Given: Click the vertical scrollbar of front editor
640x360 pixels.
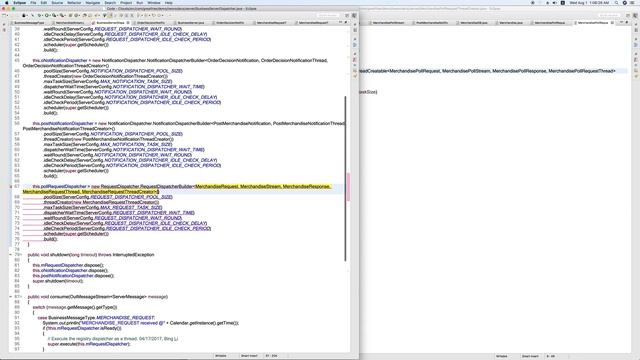Looking at the screenshot, I should [345, 179].
